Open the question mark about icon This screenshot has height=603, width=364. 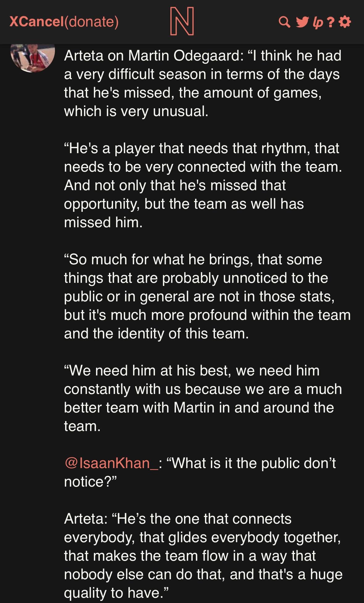point(331,22)
